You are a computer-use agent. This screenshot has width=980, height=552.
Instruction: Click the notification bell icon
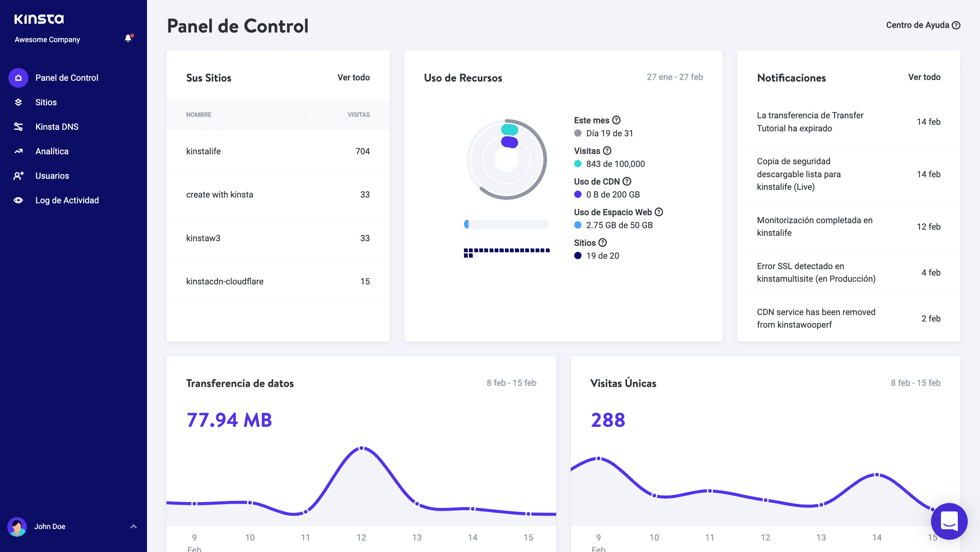pyautogui.click(x=128, y=38)
